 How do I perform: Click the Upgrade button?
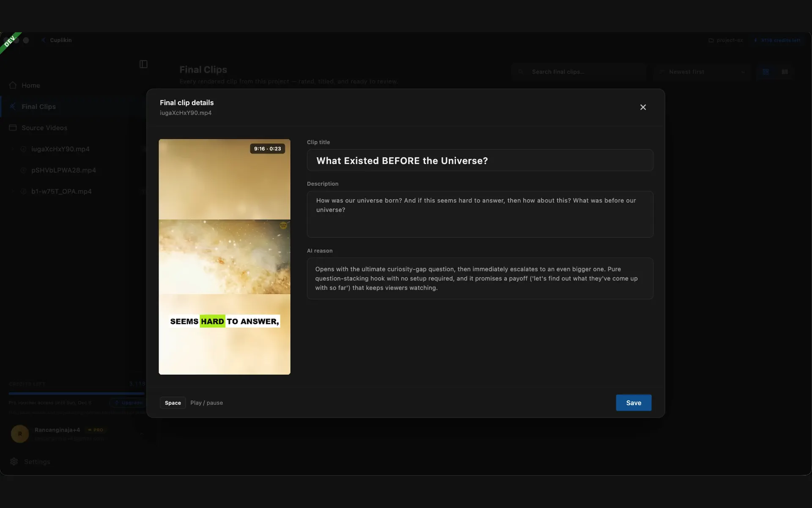[128, 403]
